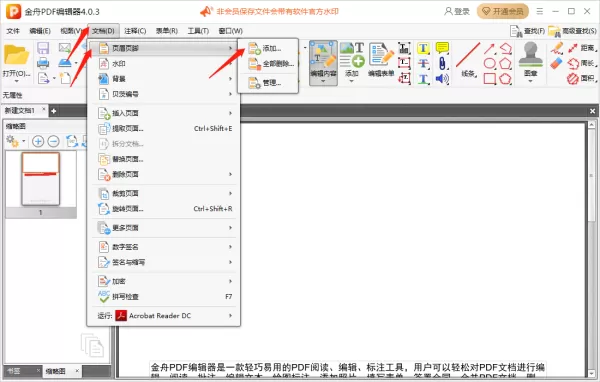Screen dimensions: 600x382
Task: Click the 登录 login button
Action: point(457,11)
